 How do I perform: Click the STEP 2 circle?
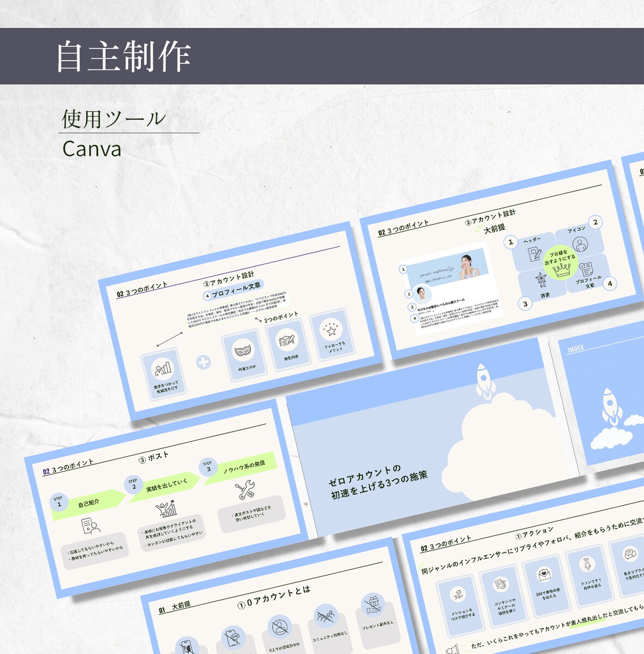pyautogui.click(x=134, y=485)
